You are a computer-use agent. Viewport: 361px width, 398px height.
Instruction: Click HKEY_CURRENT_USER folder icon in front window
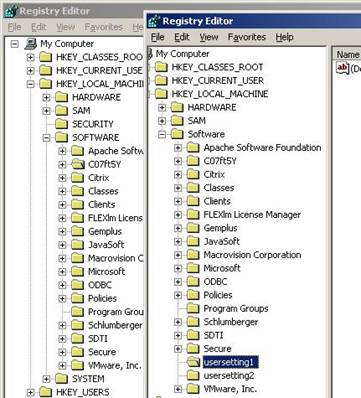coord(161,80)
